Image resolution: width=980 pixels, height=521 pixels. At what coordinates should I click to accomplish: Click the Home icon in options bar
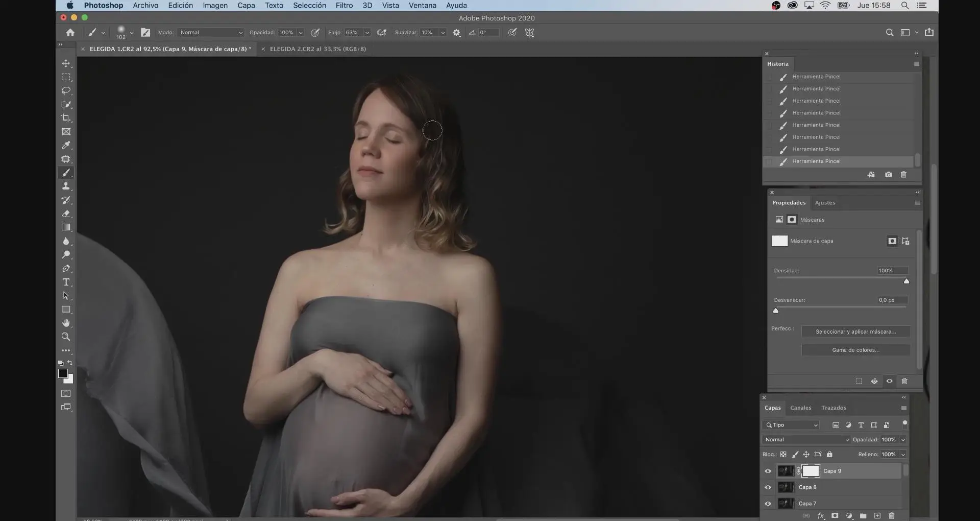pyautogui.click(x=70, y=33)
